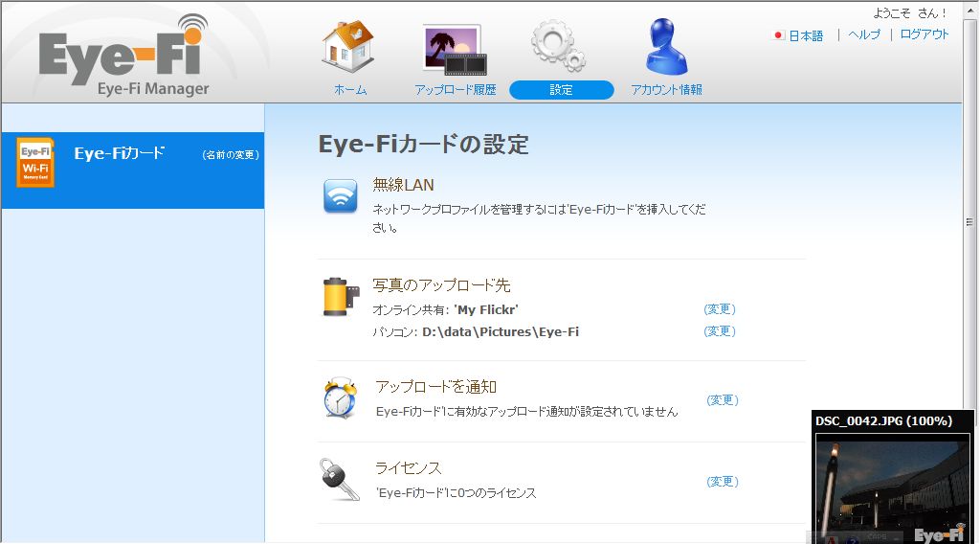Click the DSC_0042.JPG (100%) popup title

[x=883, y=420]
